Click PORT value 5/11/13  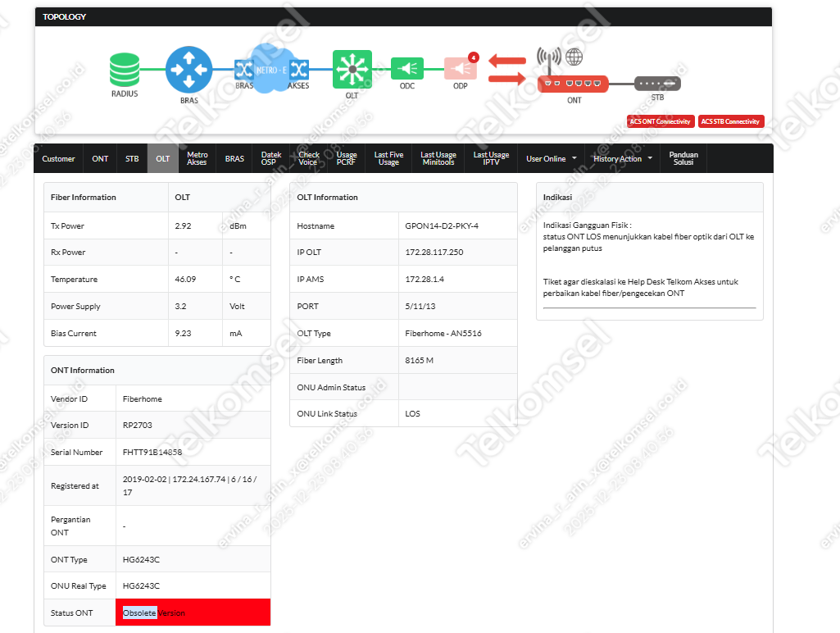coord(420,307)
